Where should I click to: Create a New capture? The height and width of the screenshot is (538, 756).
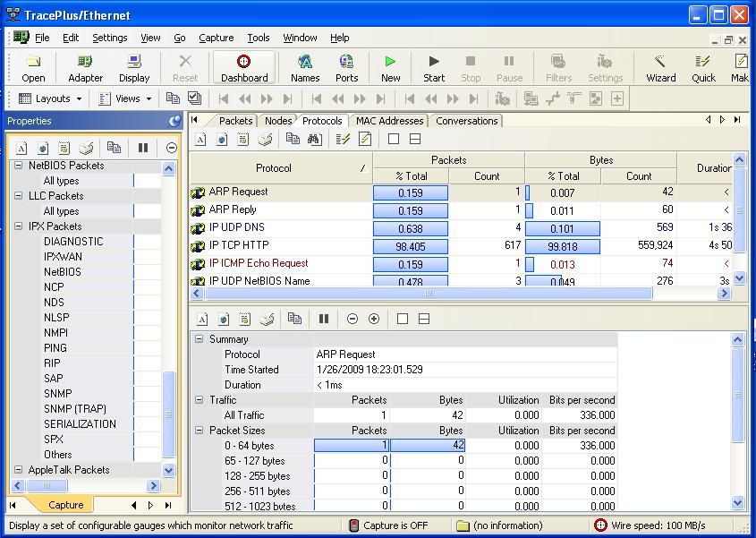coord(391,68)
